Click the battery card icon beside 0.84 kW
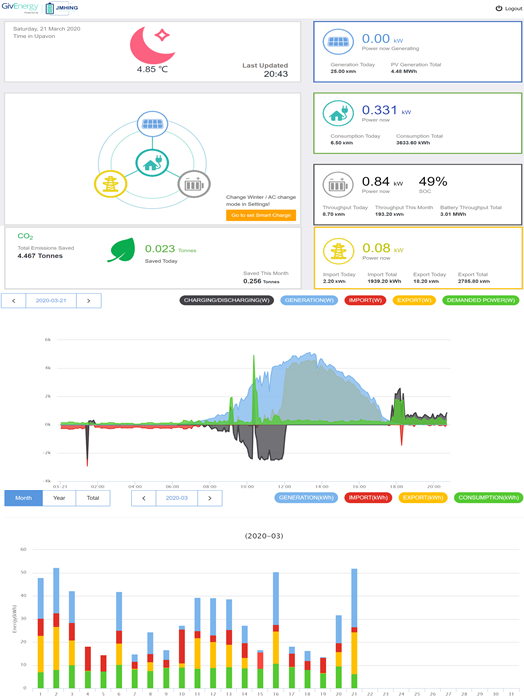 338,184
